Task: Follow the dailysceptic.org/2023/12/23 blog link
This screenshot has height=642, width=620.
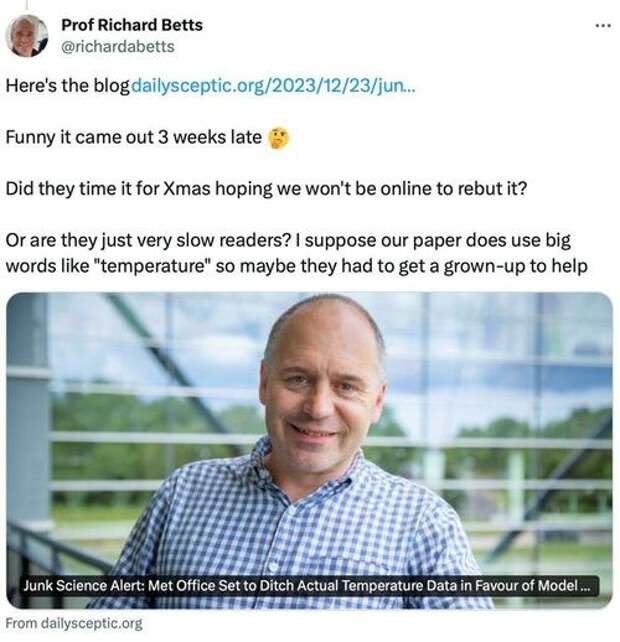Action: (273, 86)
